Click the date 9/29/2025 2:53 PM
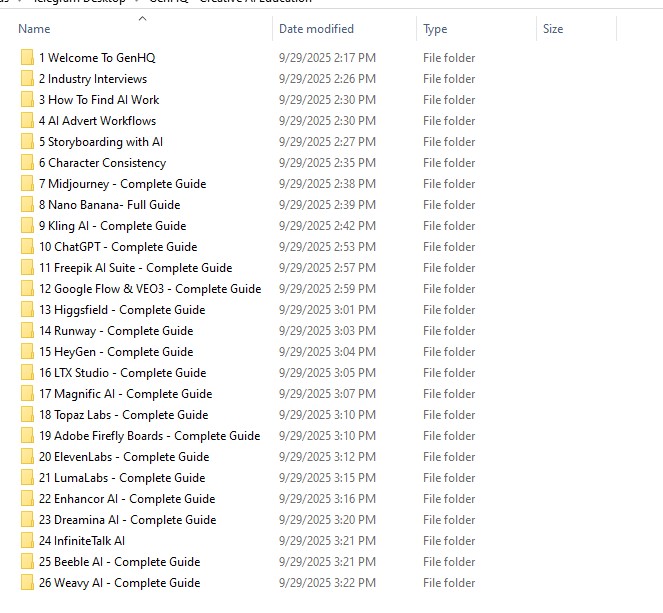Viewport: 663px width, 613px height. coord(327,246)
